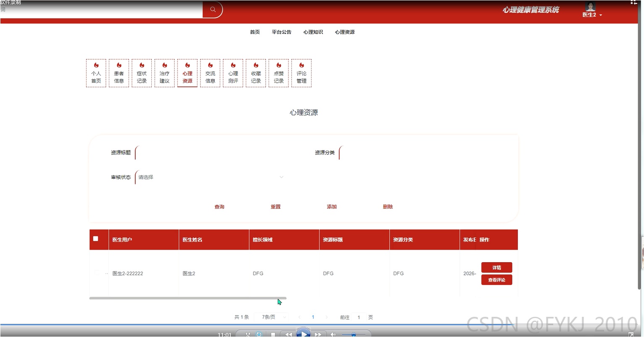Screen dimensions: 644x337
Task: Open the 心理测评 icon tile
Action: [x=233, y=73]
